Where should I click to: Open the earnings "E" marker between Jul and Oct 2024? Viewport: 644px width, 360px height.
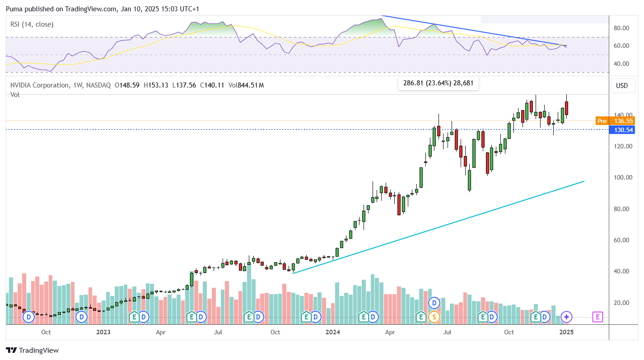point(482,317)
